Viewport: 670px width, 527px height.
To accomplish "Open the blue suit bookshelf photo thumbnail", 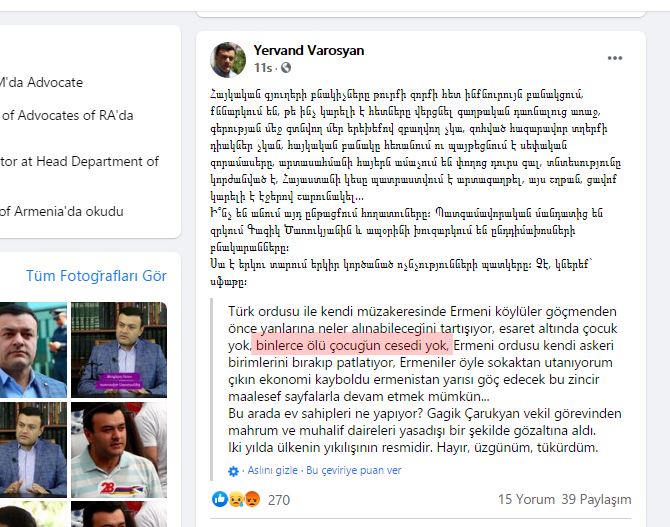I will tap(119, 350).
